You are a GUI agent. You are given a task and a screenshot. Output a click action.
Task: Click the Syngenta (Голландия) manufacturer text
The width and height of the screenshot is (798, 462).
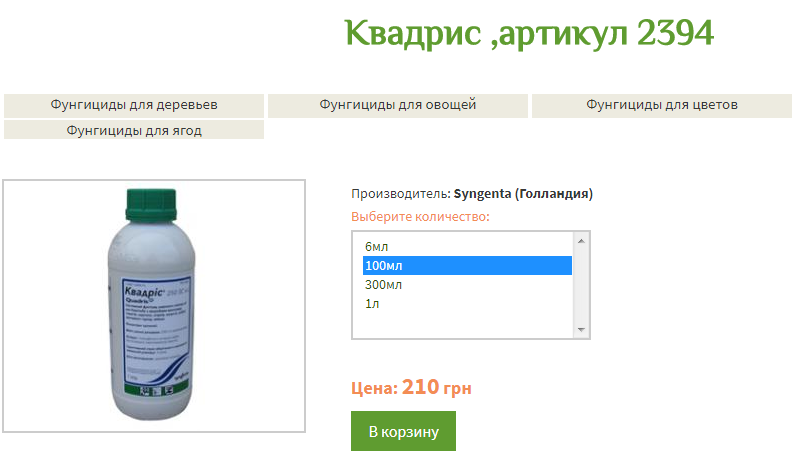pos(523,194)
